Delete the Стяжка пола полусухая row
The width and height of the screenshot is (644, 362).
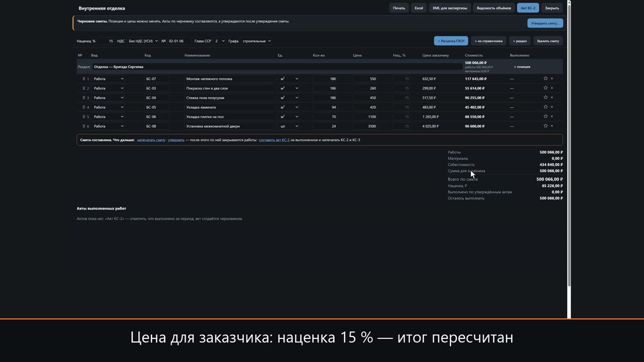pos(552,98)
